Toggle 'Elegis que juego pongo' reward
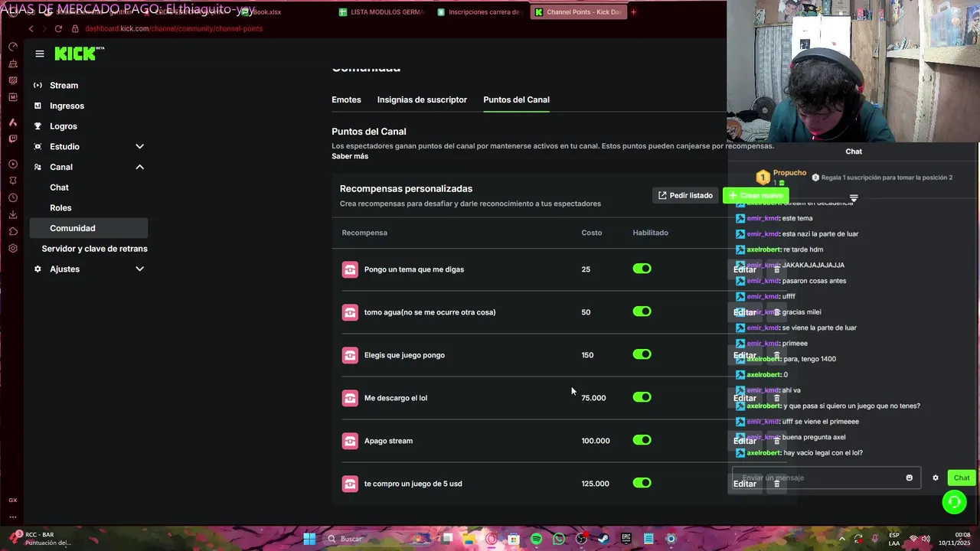Viewport: 980px width, 551px height. click(x=642, y=354)
